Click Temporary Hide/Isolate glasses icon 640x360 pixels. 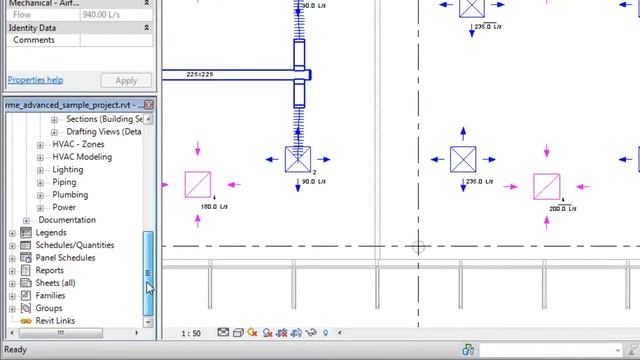click(x=311, y=333)
